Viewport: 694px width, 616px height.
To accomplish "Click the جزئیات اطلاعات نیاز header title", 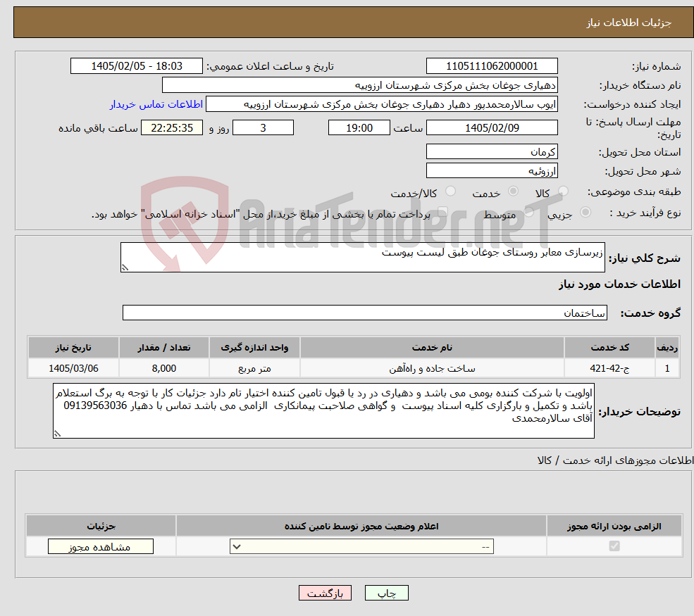I will [629, 23].
